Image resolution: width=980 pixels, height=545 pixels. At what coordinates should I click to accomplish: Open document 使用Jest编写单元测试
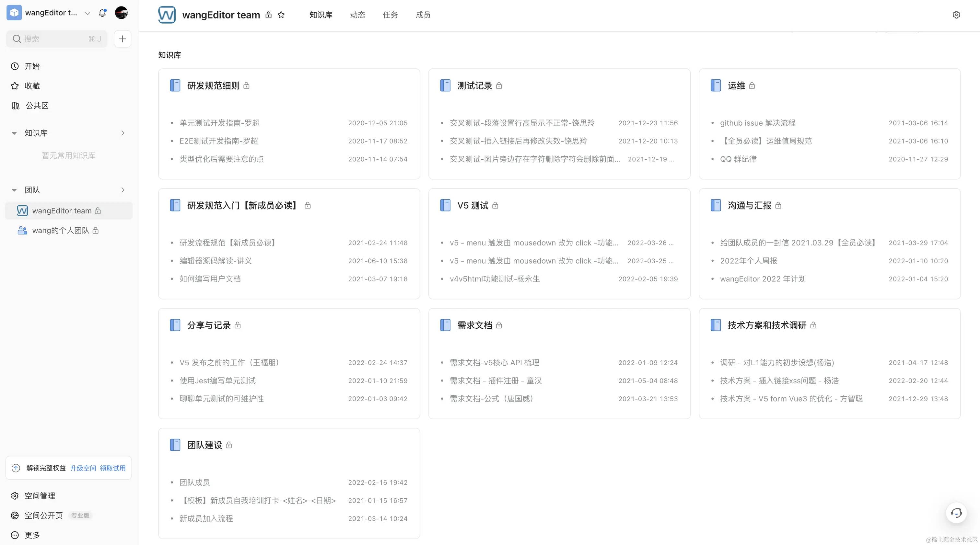point(217,380)
